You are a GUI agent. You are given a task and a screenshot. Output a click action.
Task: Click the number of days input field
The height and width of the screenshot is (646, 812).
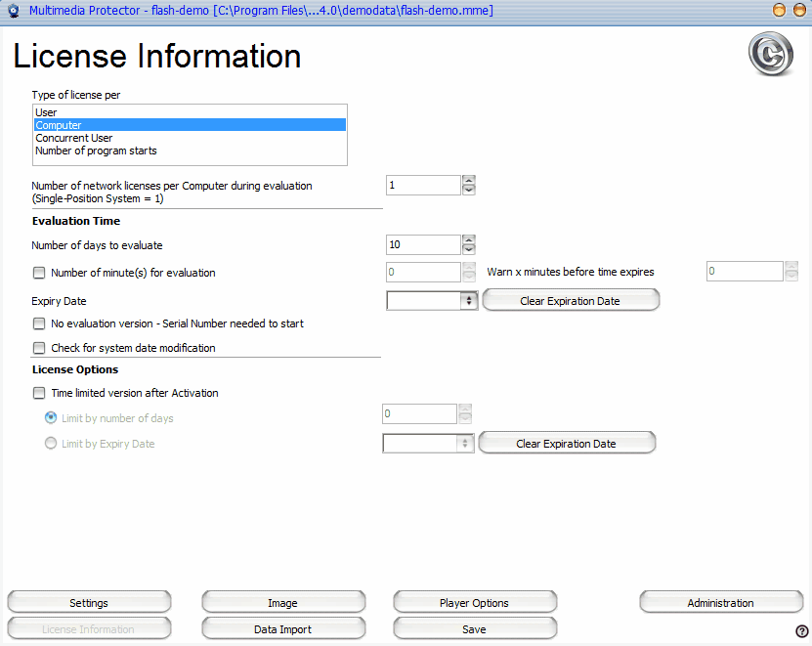pos(422,244)
